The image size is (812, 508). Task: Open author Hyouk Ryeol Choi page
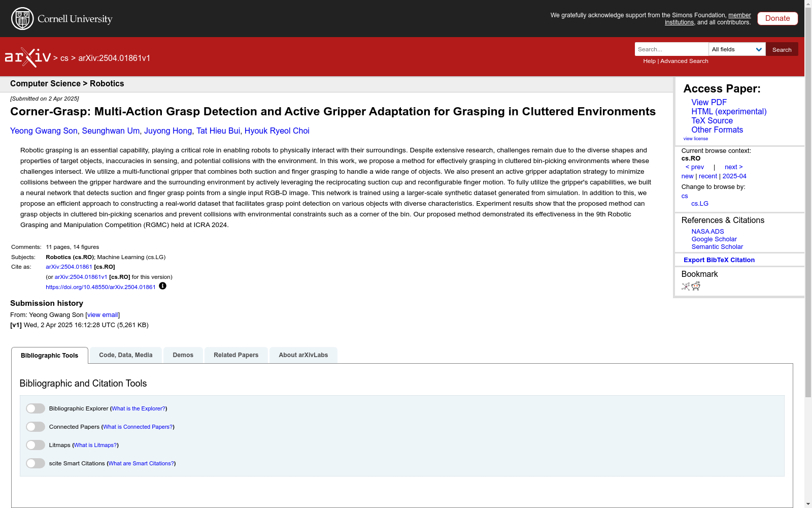(x=277, y=131)
